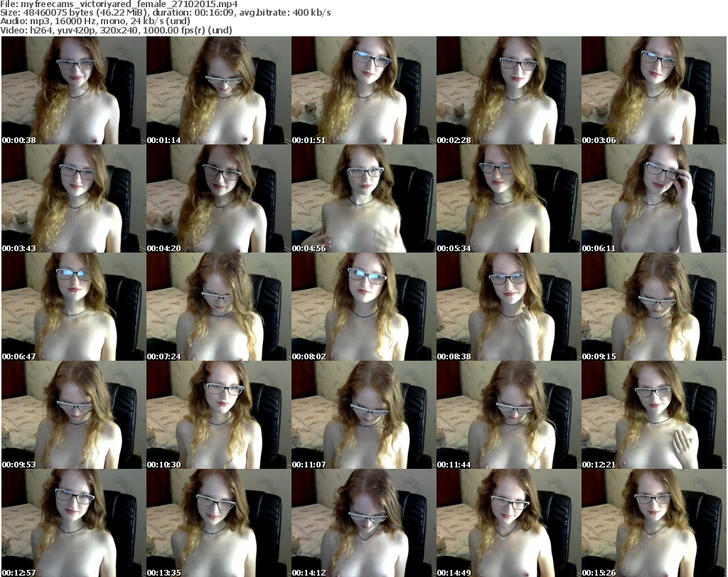Image resolution: width=728 pixels, height=577 pixels.
Task: Click the frame stamped 00:14:49
Action: pos(509,523)
